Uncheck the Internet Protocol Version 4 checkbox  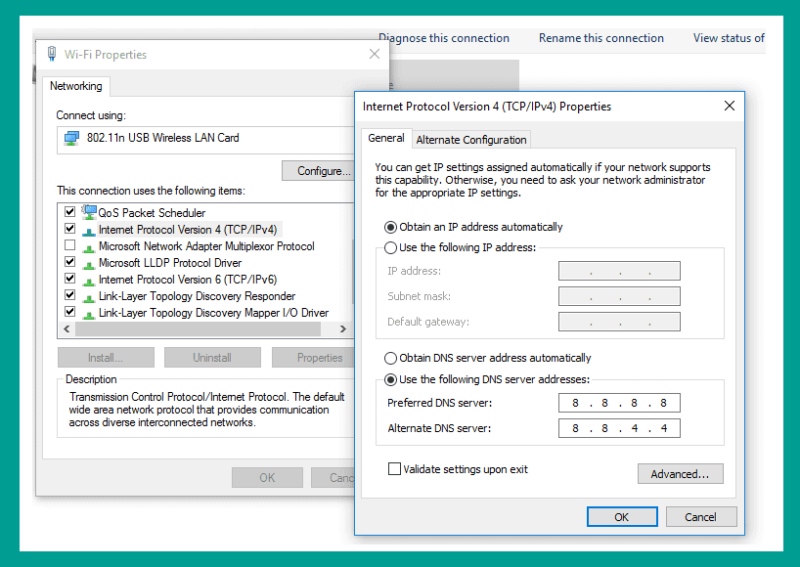point(70,228)
